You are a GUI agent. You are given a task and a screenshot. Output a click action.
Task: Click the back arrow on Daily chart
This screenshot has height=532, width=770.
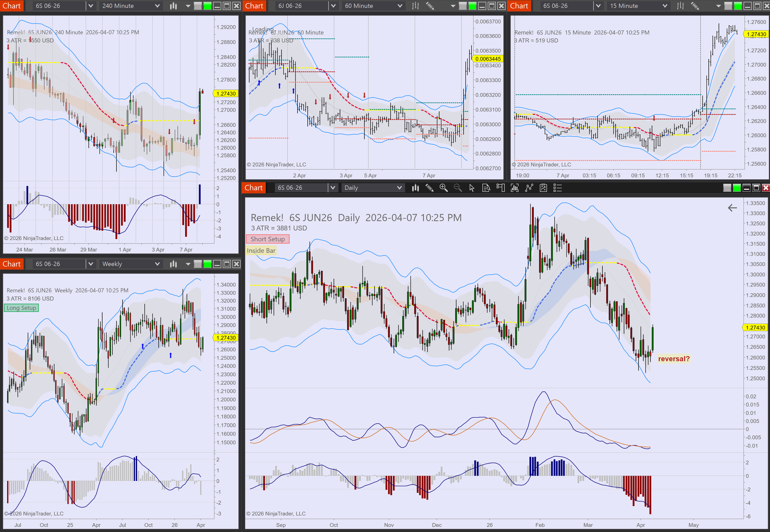732,208
